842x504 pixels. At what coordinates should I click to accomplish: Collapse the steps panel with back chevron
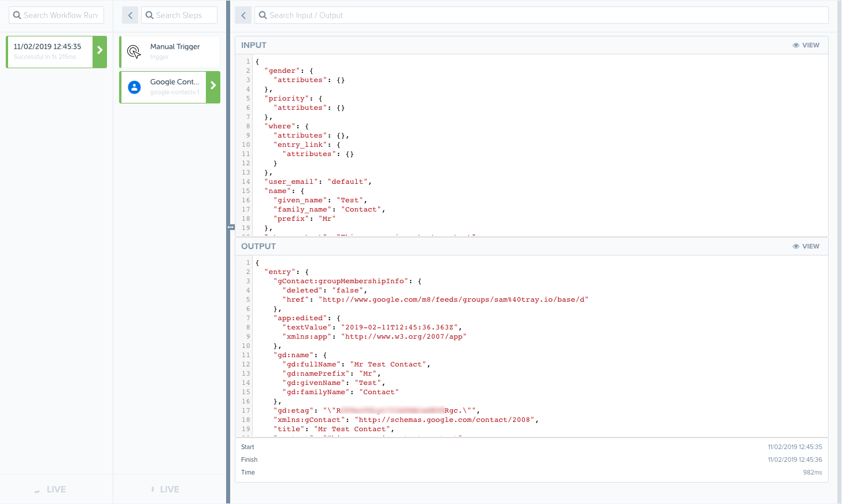tap(130, 15)
